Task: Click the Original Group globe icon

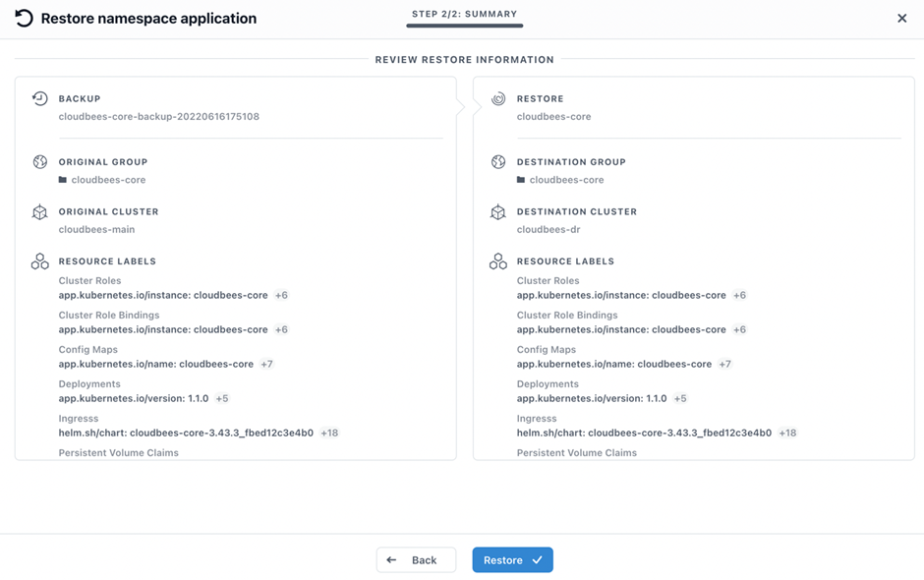Action: coord(39,161)
